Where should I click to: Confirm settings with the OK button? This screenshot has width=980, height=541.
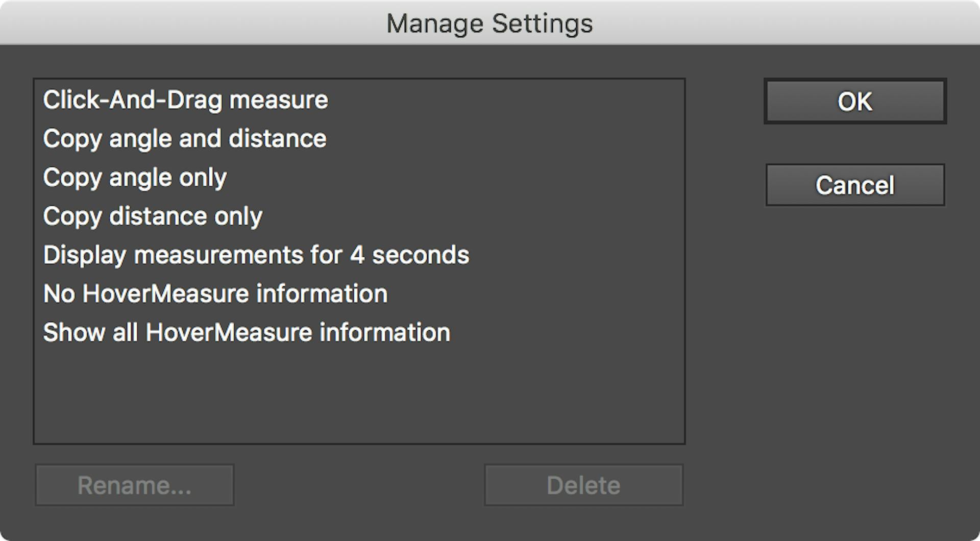(x=854, y=101)
